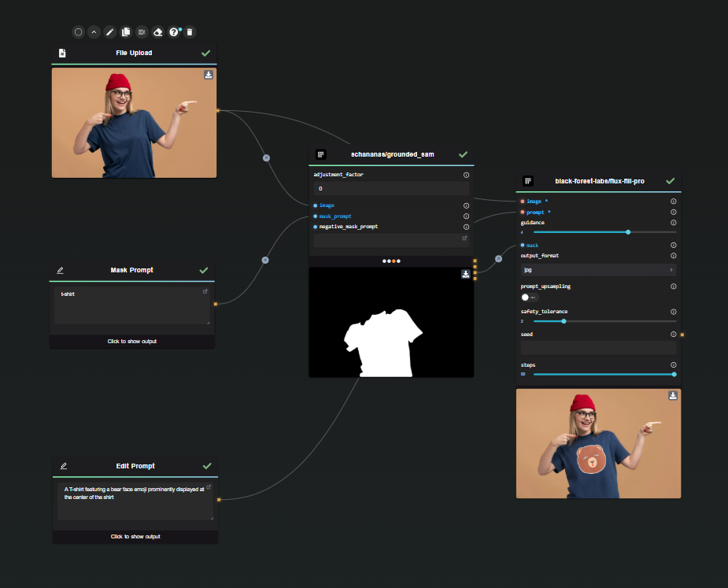
Task: Click the flux-fill-pro model node icon
Action: tap(528, 181)
